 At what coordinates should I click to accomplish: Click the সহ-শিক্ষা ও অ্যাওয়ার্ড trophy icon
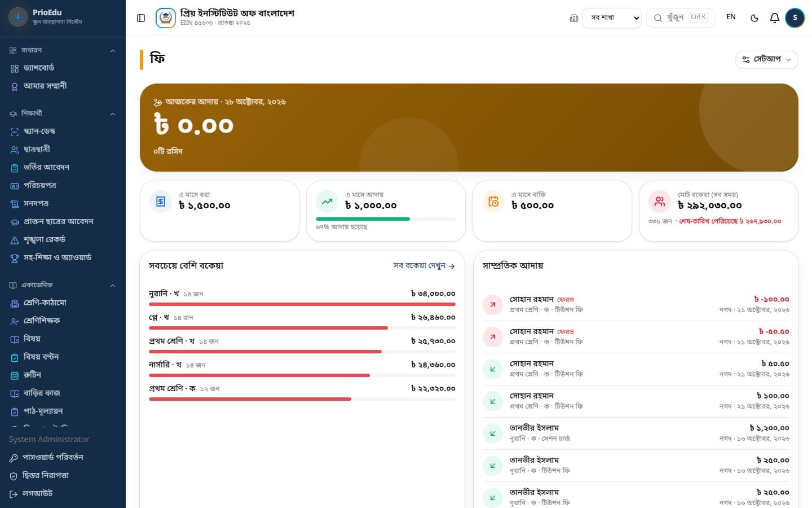click(15, 258)
